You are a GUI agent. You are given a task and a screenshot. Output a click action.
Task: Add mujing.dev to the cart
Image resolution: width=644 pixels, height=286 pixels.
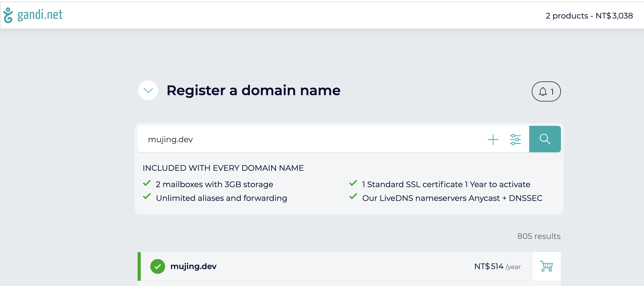[x=546, y=266]
